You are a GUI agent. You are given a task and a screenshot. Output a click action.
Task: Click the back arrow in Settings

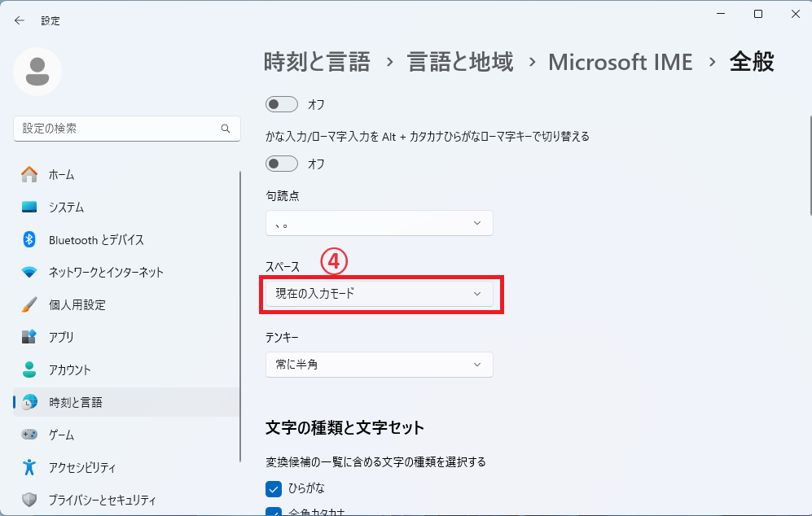coord(20,20)
